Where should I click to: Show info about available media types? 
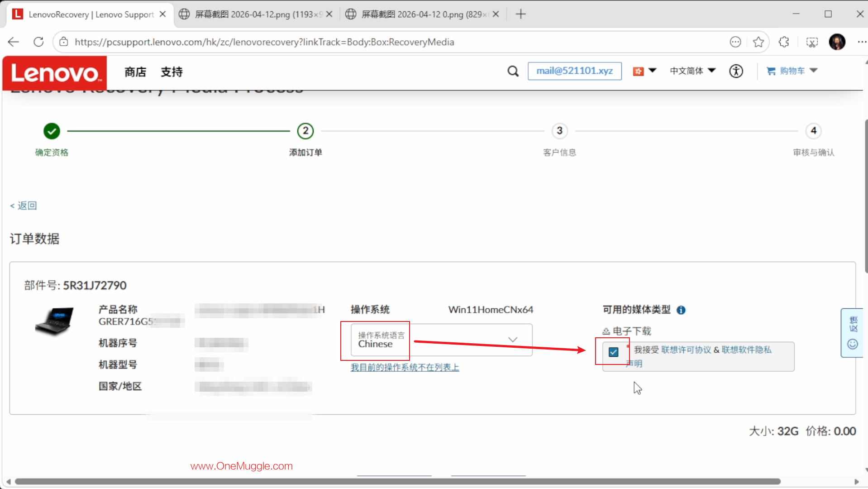click(681, 310)
